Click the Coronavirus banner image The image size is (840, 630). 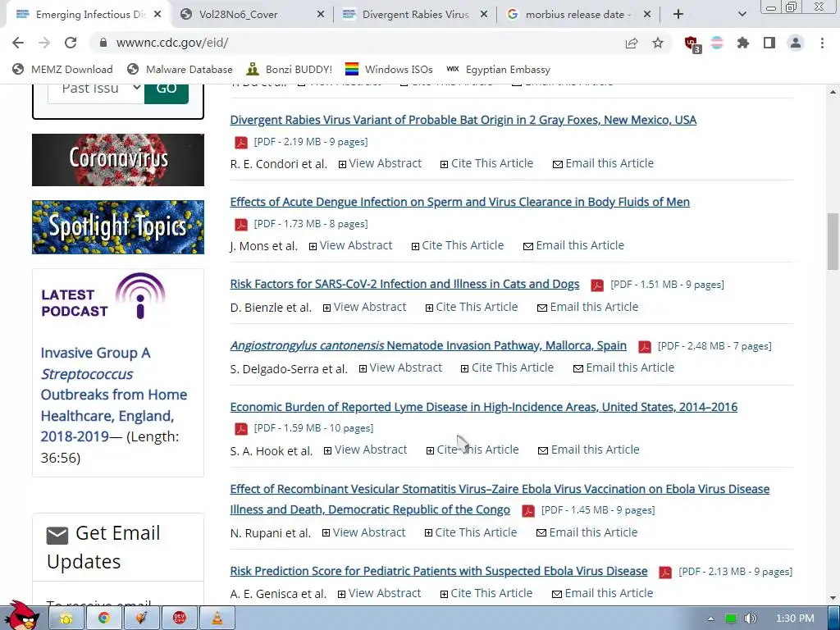[x=118, y=160]
